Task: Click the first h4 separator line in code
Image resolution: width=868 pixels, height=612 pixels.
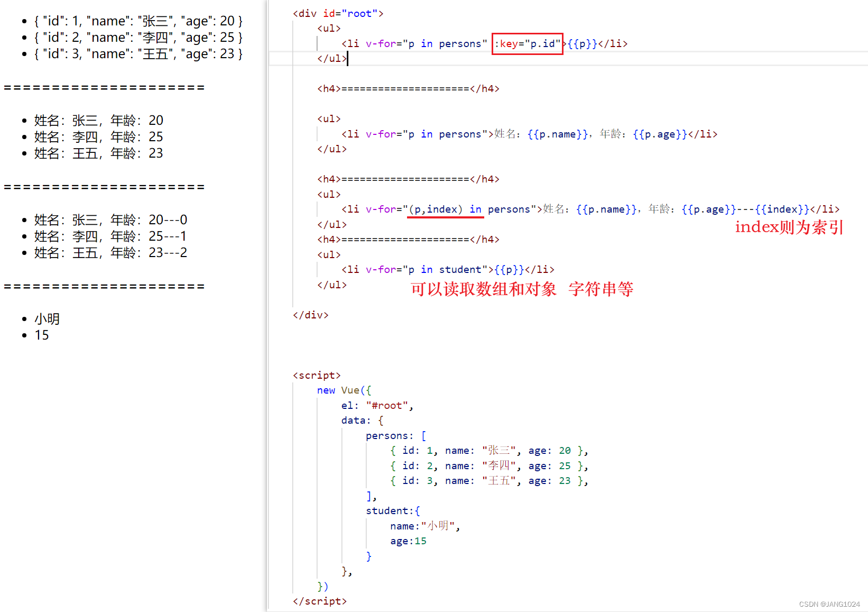Action: pyautogui.click(x=408, y=89)
